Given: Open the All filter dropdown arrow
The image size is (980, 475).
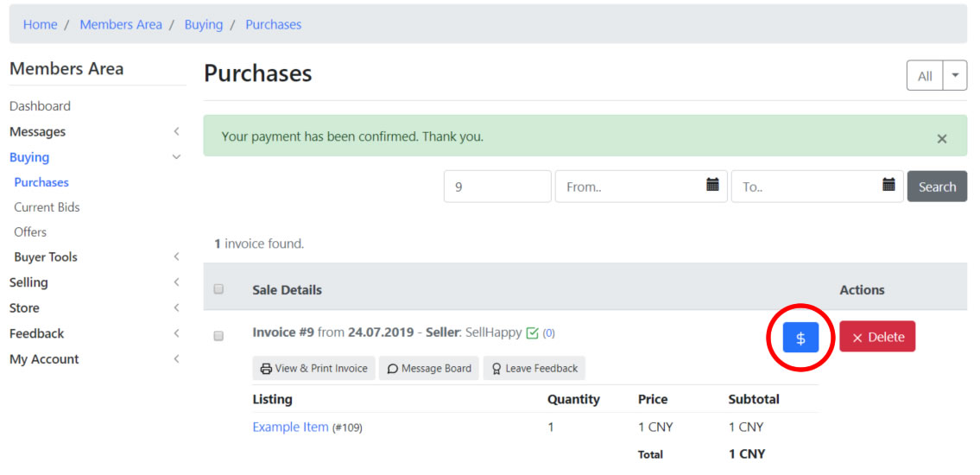Looking at the screenshot, I should (955, 76).
